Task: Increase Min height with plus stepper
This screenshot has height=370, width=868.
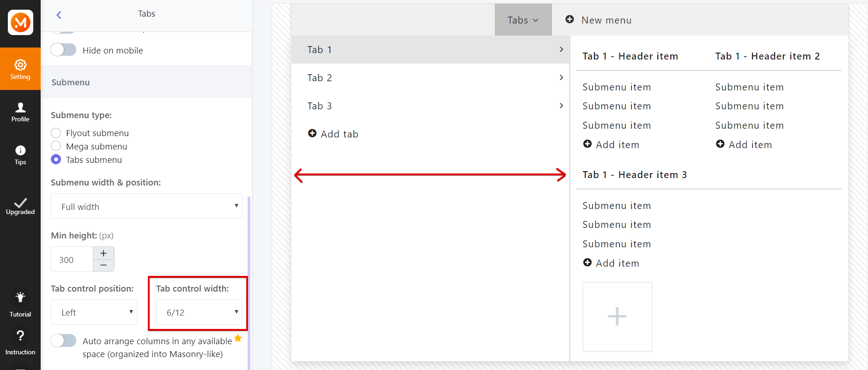Action: tap(103, 253)
